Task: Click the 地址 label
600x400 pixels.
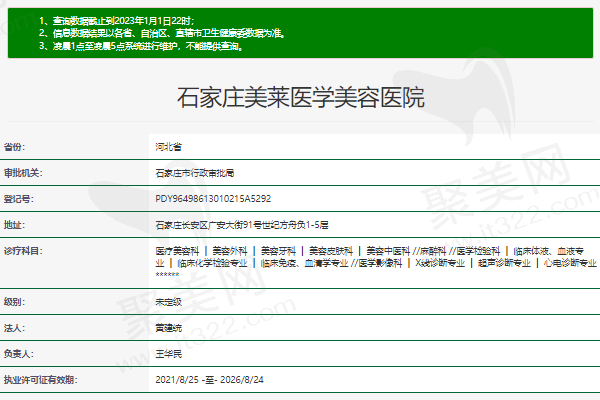Action: pos(14,225)
